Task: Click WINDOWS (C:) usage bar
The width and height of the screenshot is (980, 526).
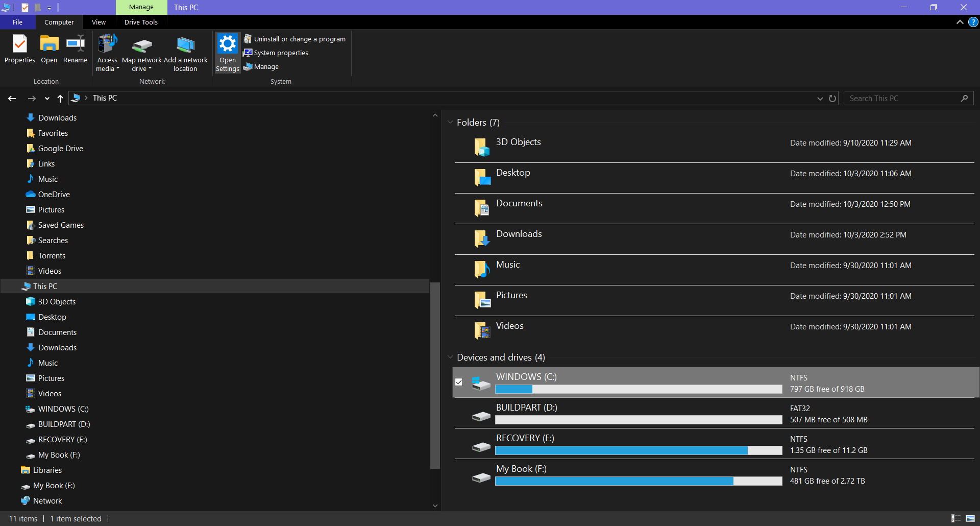Action: point(639,389)
